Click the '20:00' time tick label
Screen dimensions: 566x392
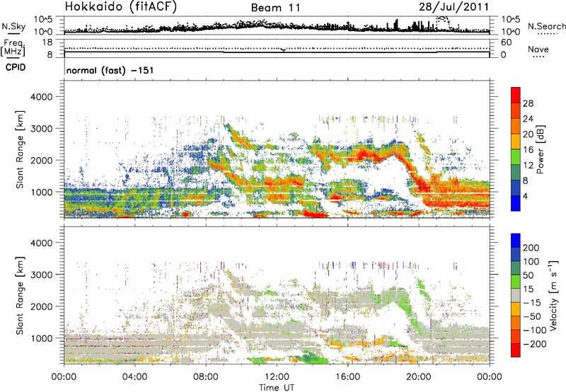pyautogui.click(x=419, y=377)
